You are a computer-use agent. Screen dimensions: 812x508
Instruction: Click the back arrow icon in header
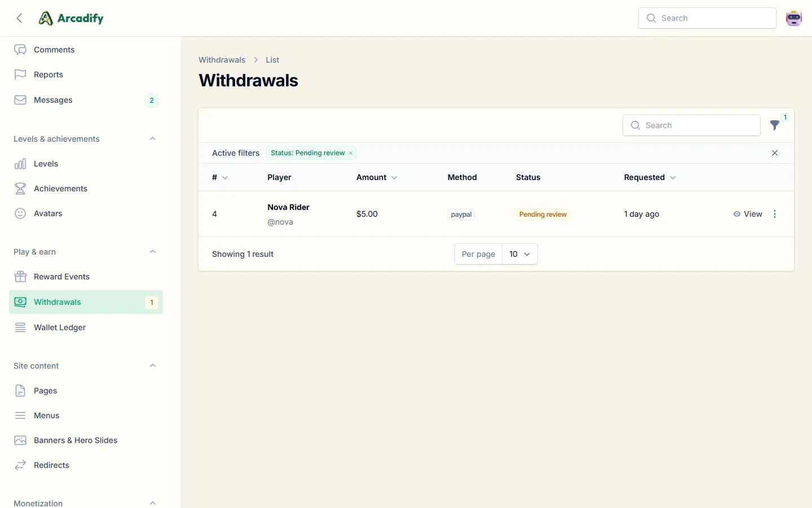point(20,18)
